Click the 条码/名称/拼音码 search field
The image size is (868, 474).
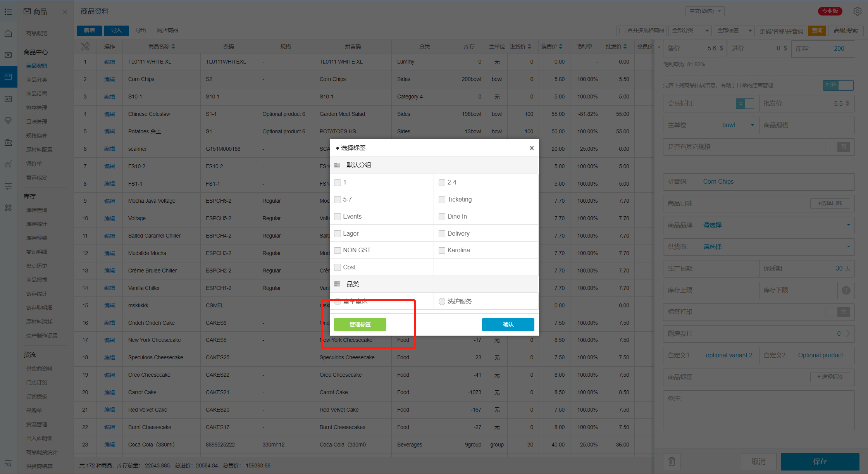tap(781, 31)
